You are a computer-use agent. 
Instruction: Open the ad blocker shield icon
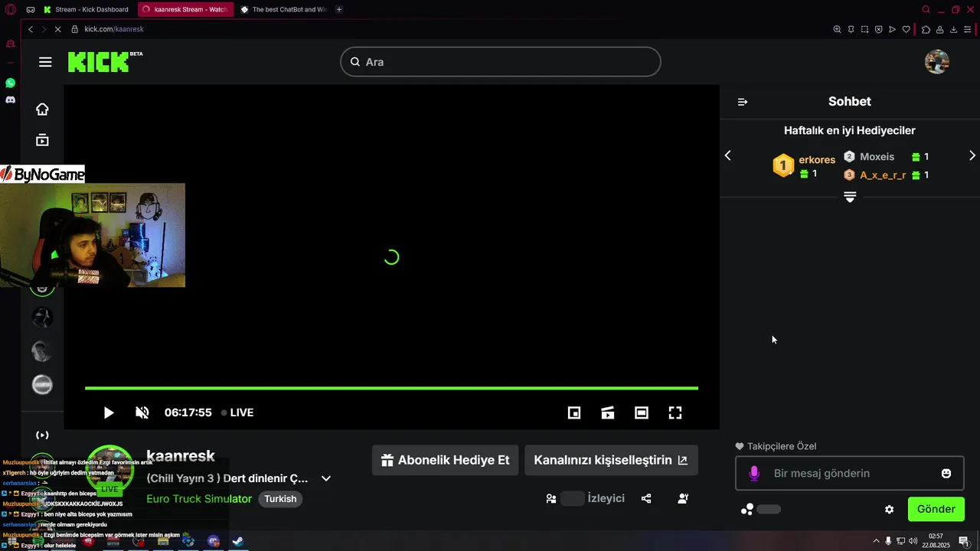tap(878, 29)
